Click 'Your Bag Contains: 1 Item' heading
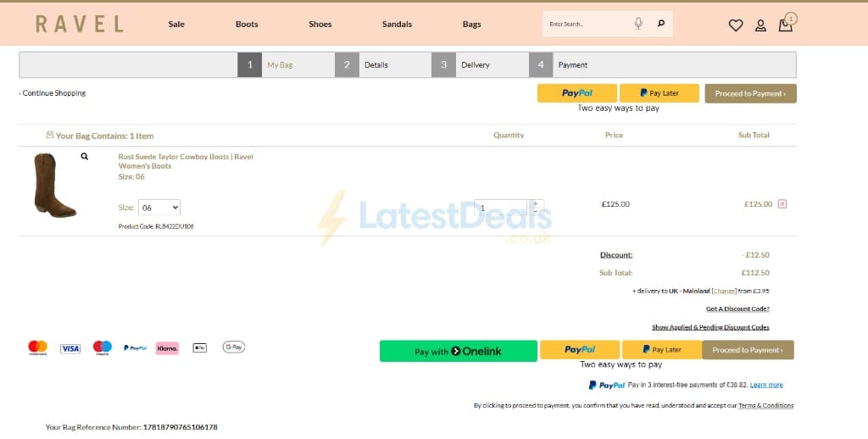Screen dimensions: 868x439 104,136
